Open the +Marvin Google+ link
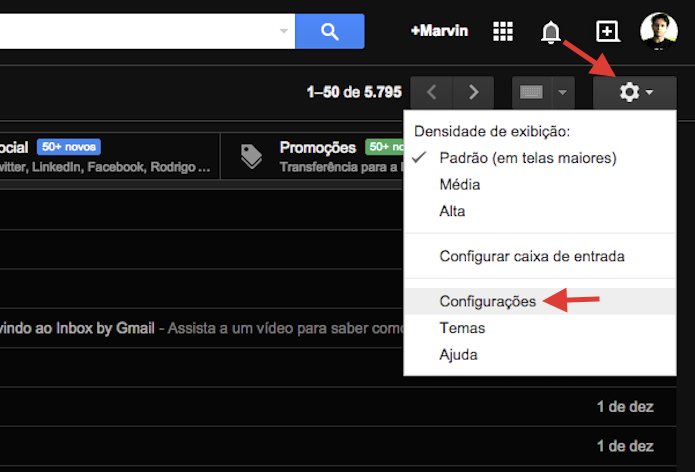695x472 pixels. (439, 31)
